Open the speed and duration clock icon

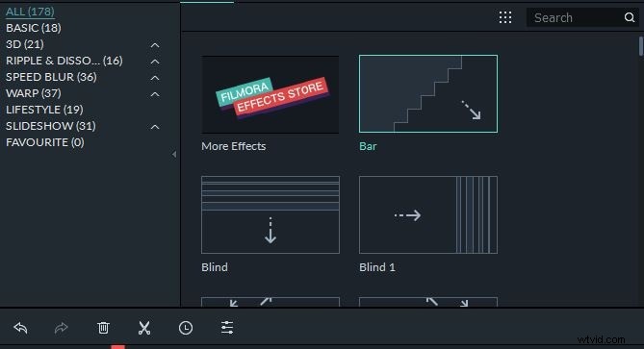tap(186, 328)
